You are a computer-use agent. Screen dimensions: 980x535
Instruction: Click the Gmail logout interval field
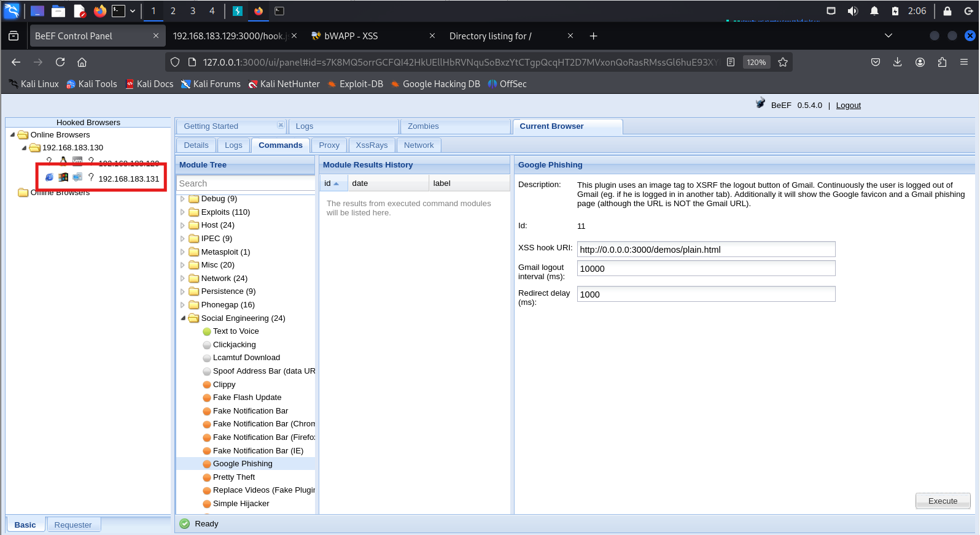(706, 269)
